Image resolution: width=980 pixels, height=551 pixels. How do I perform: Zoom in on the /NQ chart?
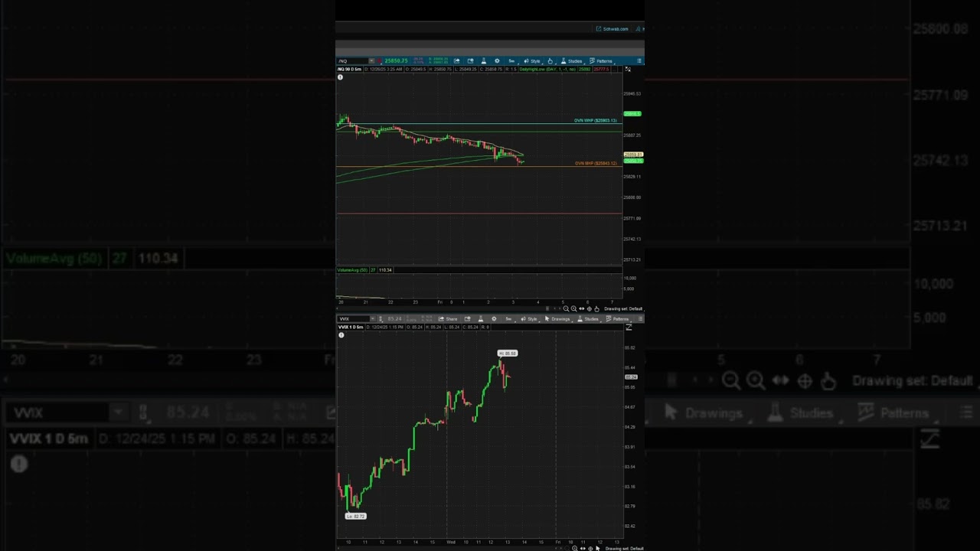(573, 308)
